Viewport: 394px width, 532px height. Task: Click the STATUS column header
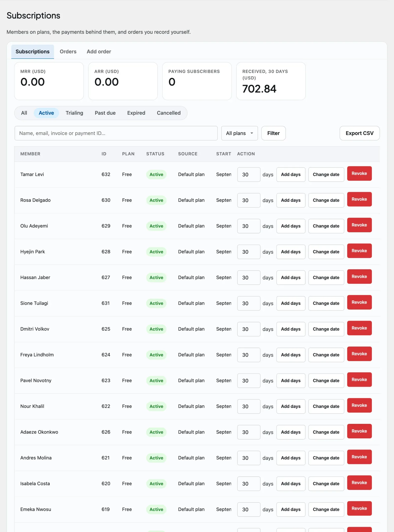pos(155,154)
